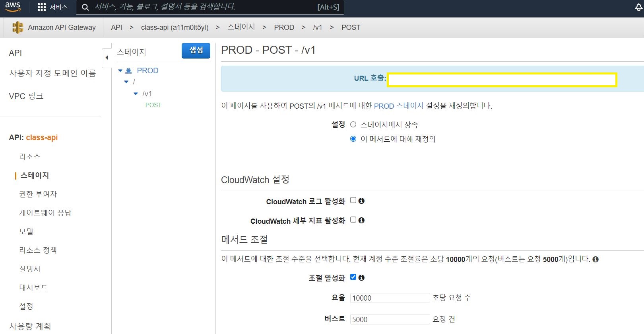Show info for CloudWatch 세부 지표 활성화
This screenshot has width=644, height=334.
(x=361, y=221)
